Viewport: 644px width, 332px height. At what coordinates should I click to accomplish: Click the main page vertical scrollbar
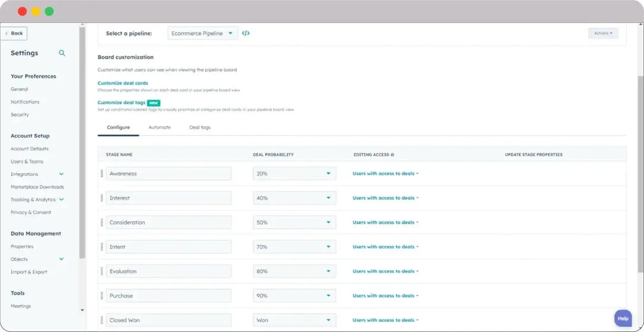[x=640, y=174]
